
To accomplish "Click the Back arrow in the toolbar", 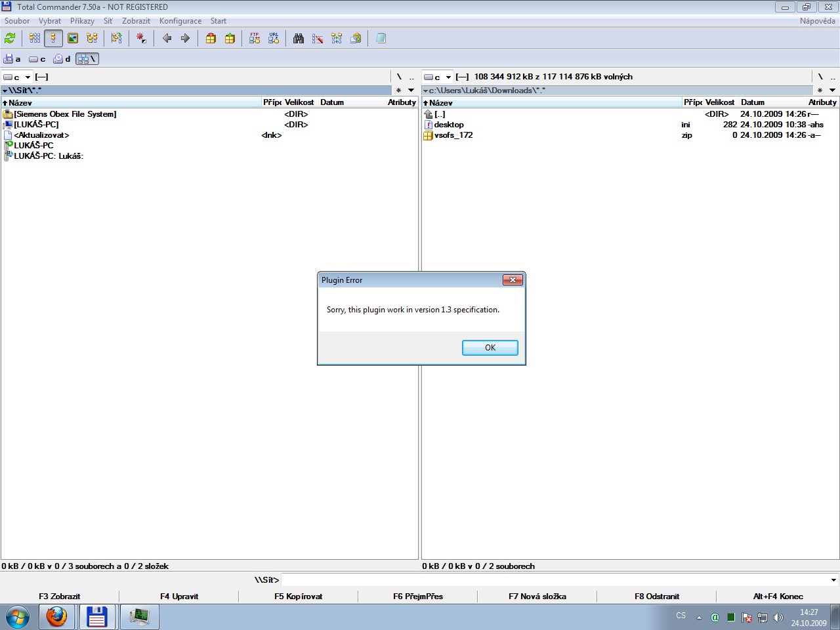I will click(x=167, y=38).
